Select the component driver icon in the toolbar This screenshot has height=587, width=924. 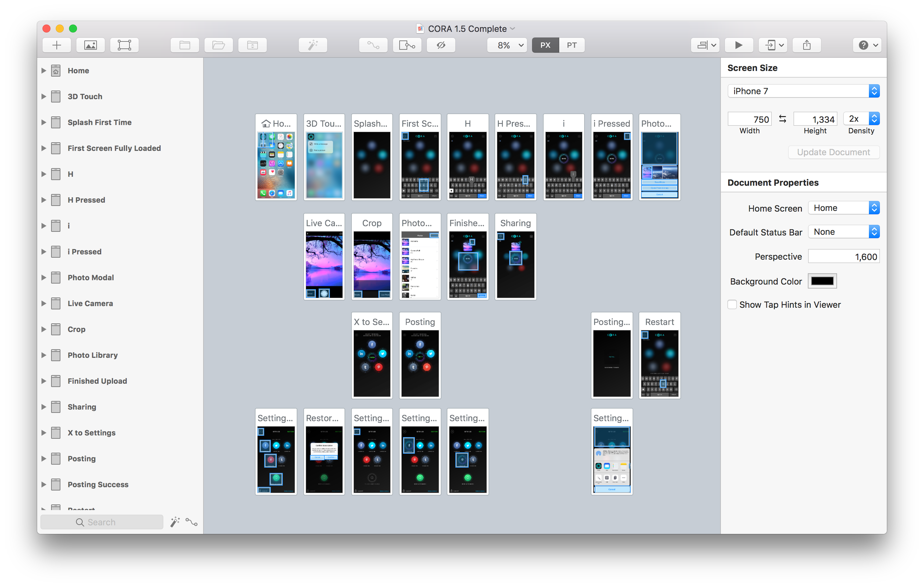pos(407,45)
